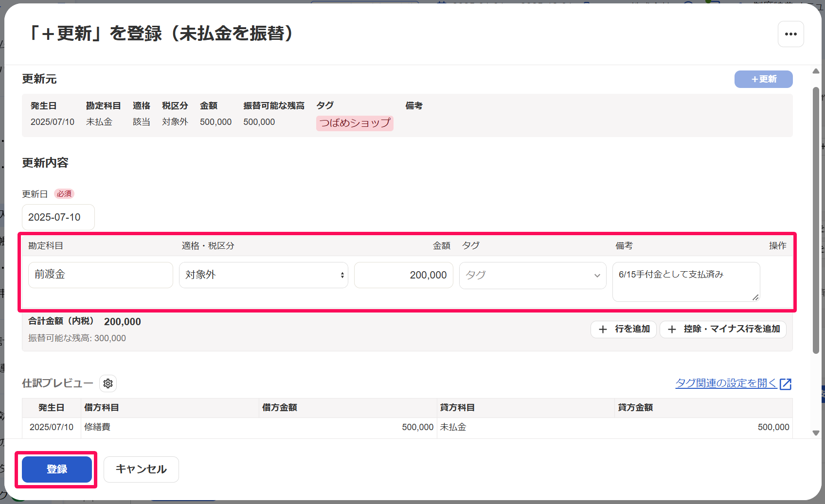Click the scrollbar down arrow
825x504 pixels.
pos(816,433)
